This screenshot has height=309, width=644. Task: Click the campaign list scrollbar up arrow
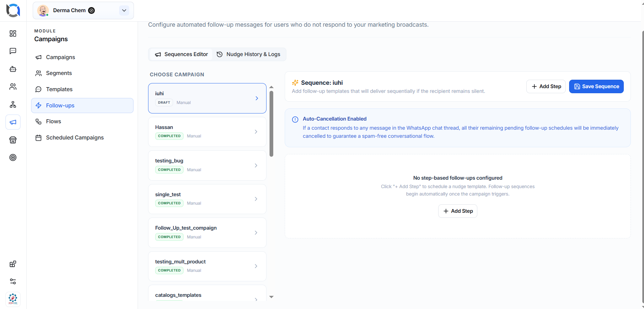pos(271,87)
